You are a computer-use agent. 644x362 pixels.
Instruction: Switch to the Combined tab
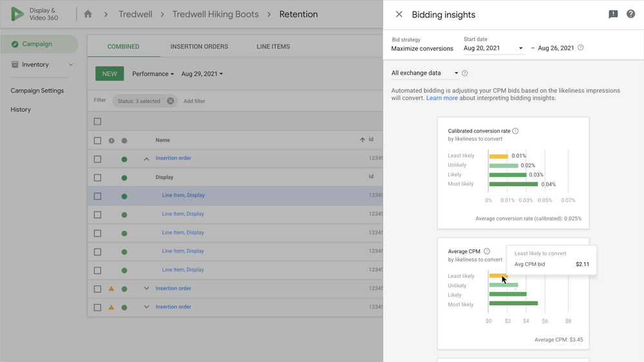point(123,46)
